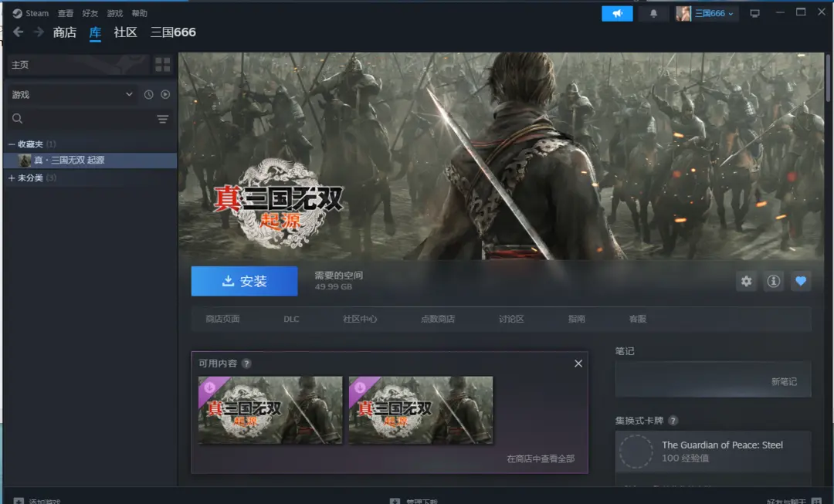Click the blue announcements megaphone button
This screenshot has height=504, width=834.
tap(617, 13)
